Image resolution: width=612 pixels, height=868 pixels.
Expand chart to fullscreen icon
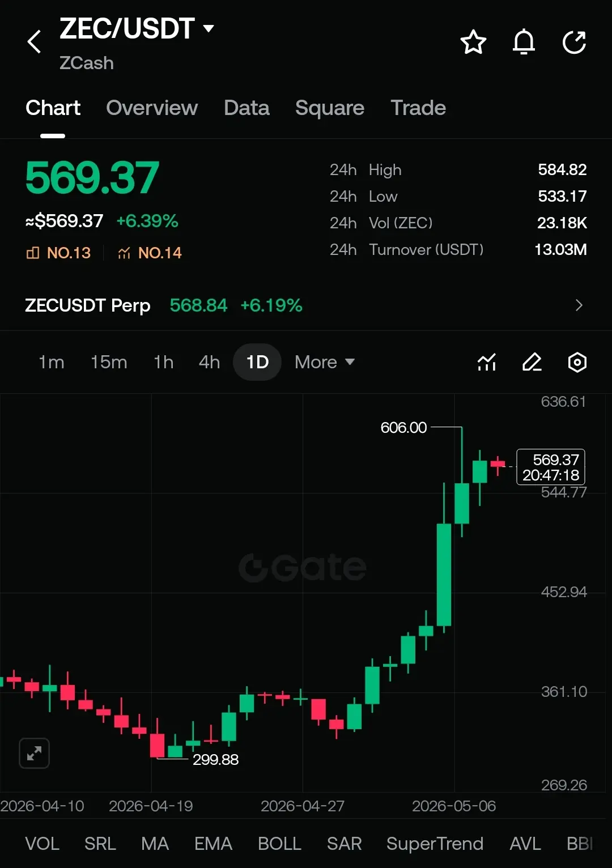[34, 753]
